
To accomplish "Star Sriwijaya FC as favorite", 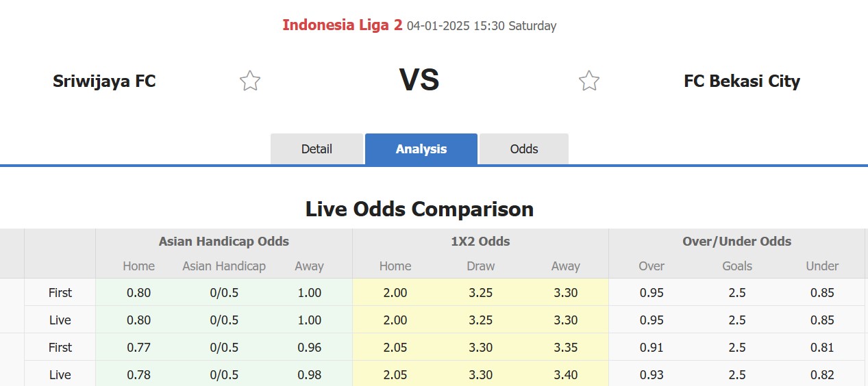I will [250, 81].
